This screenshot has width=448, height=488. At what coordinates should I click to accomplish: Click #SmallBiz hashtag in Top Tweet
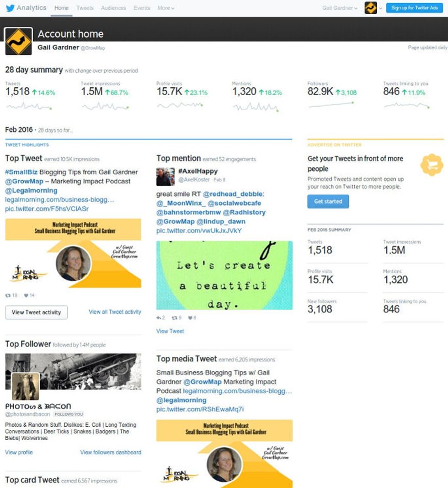21,172
